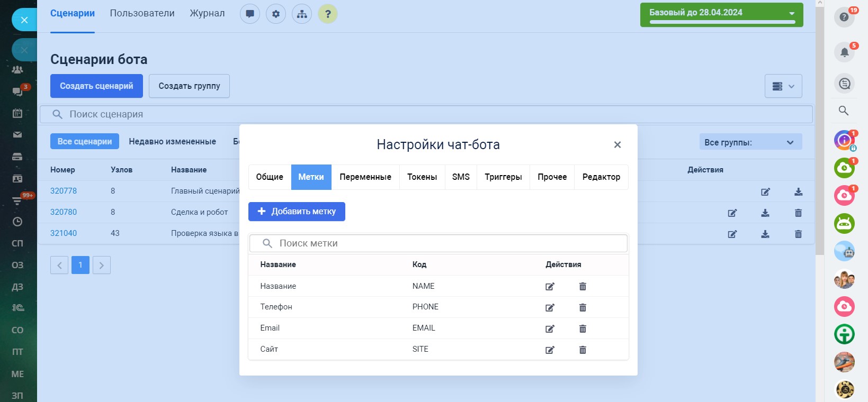The image size is (868, 402).
Task: Open the notifications bell in the right sidebar
Action: coord(844,52)
